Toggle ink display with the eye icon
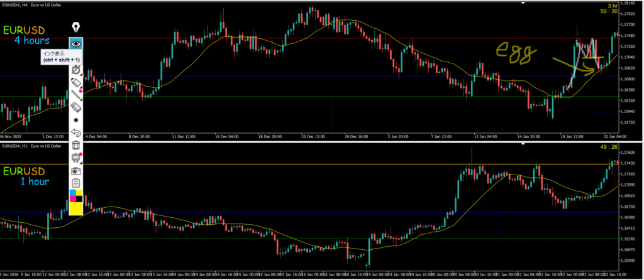Image resolution: width=644 pixels, height=280 pixels. coord(76,43)
